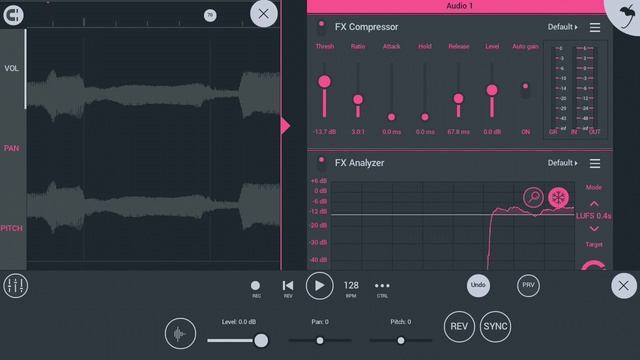Viewport: 640px width, 360px height.
Task: Select the VOL automation tab
Action: [11, 69]
